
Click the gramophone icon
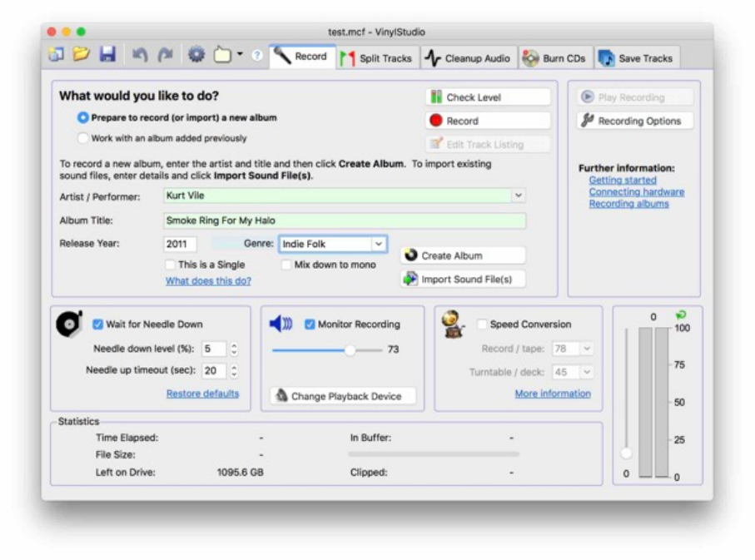453,324
